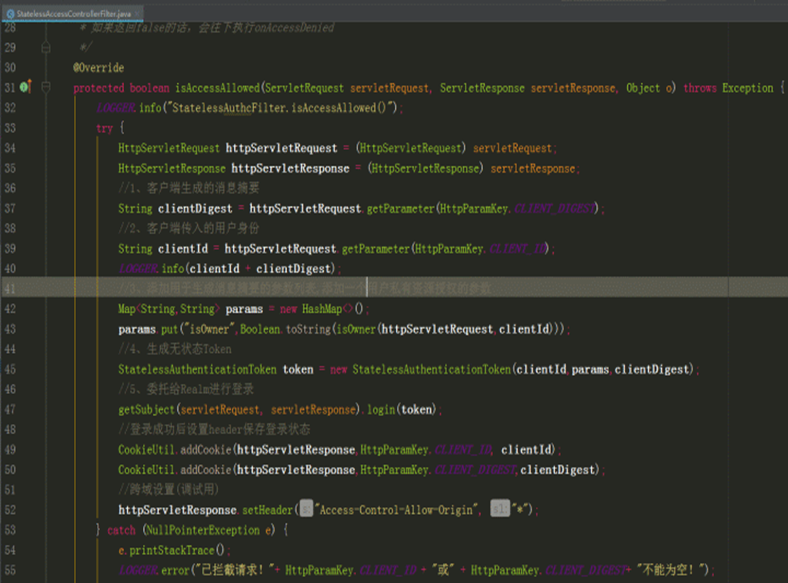Click CLIENT_ID constant on line 39
The height and width of the screenshot is (583, 788).
518,248
